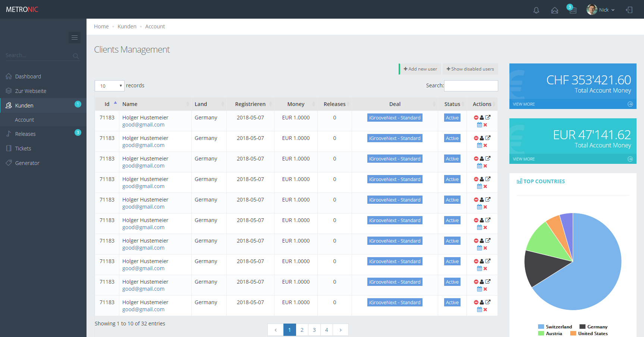Select Tickets in the sidebar
Screen dimensions: 644x337
(23, 149)
